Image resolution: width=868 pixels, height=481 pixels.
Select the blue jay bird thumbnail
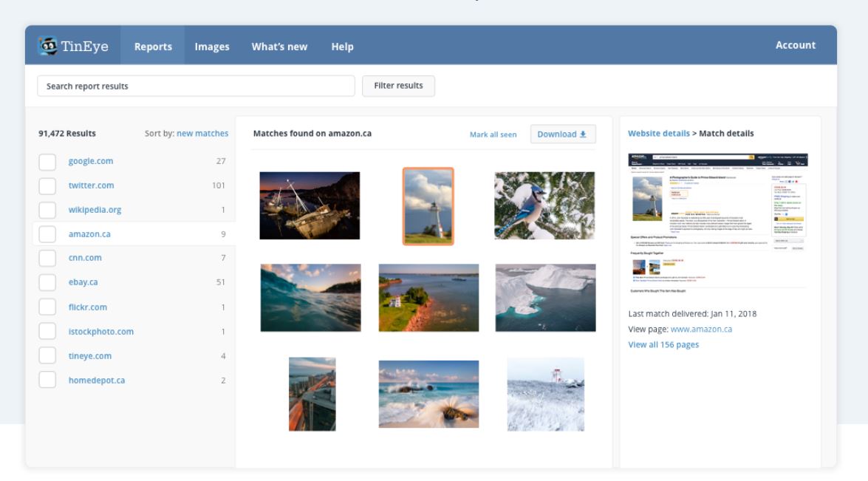(x=544, y=205)
